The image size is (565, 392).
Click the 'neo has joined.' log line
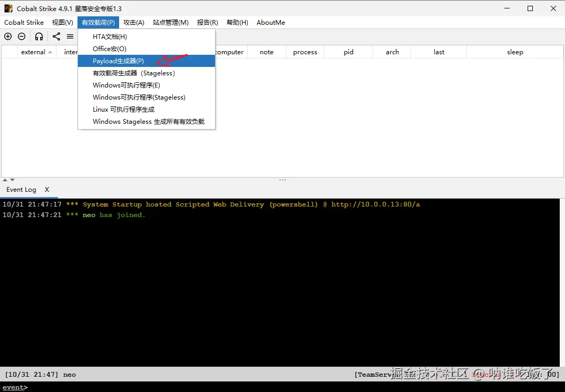pos(73,215)
